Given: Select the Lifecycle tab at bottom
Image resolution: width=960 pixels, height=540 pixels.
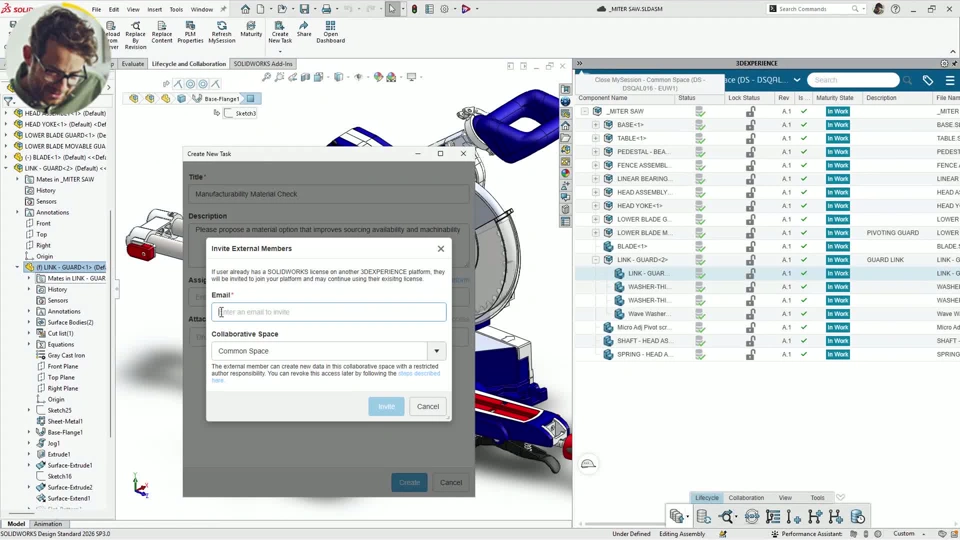Looking at the screenshot, I should coord(707,498).
